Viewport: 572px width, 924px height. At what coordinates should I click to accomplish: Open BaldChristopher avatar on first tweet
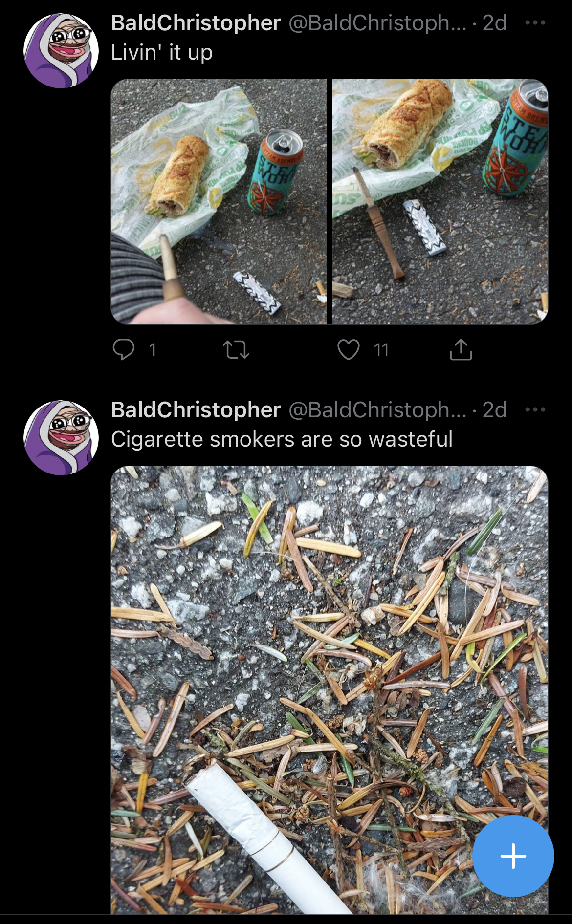(x=61, y=51)
